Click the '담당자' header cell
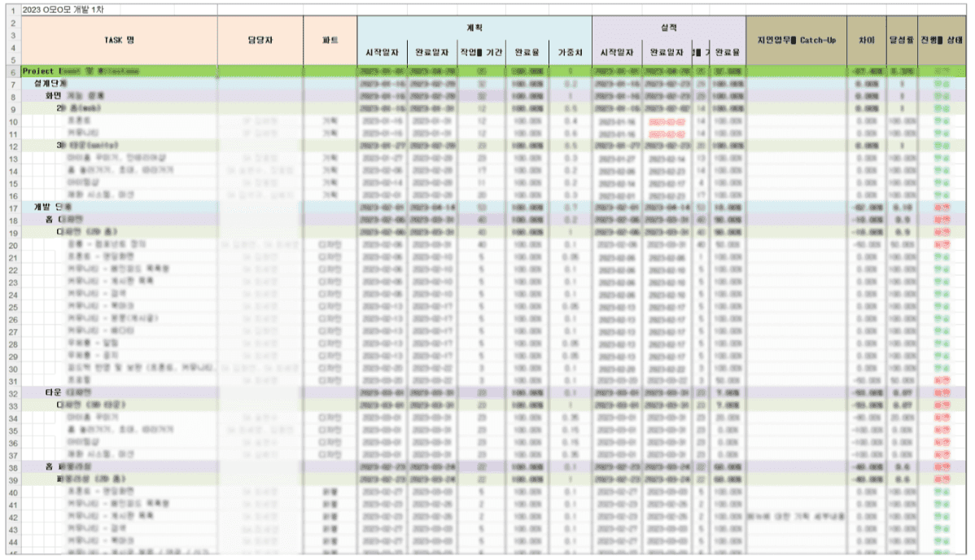Viewport: 975px width, 560px height. click(260, 41)
